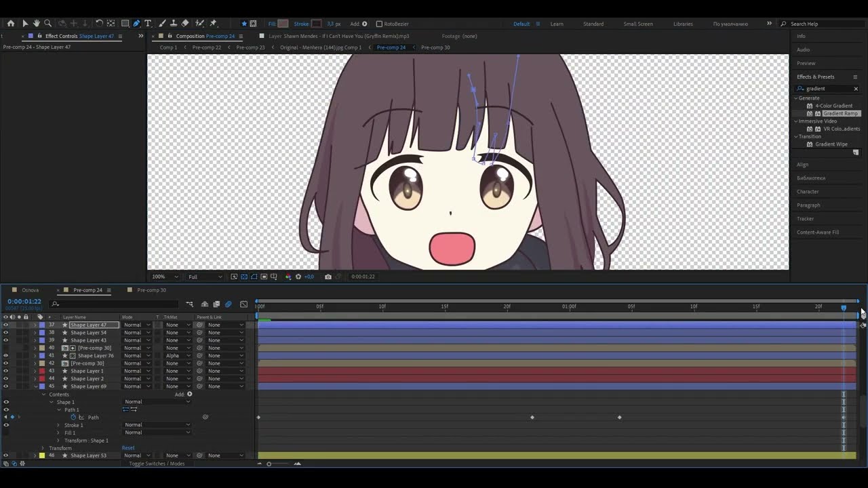Click the reset exposure icon

point(298,277)
